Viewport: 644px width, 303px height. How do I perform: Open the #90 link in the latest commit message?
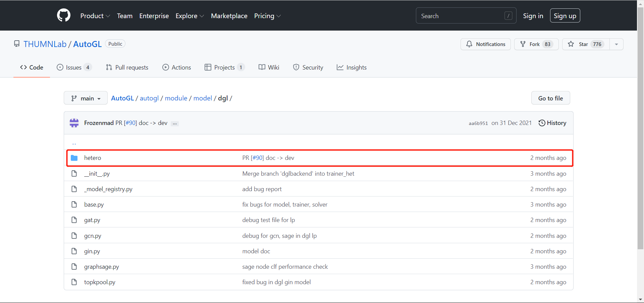point(131,123)
